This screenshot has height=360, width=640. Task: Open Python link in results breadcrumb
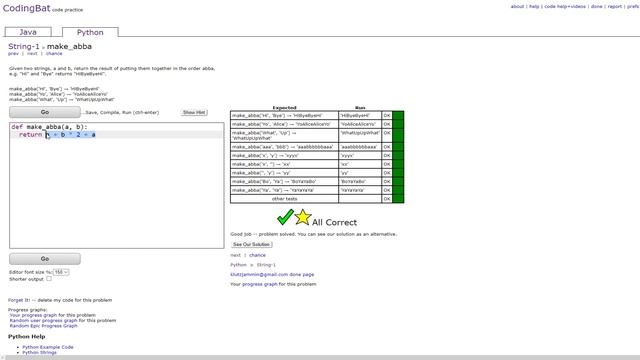click(238, 265)
